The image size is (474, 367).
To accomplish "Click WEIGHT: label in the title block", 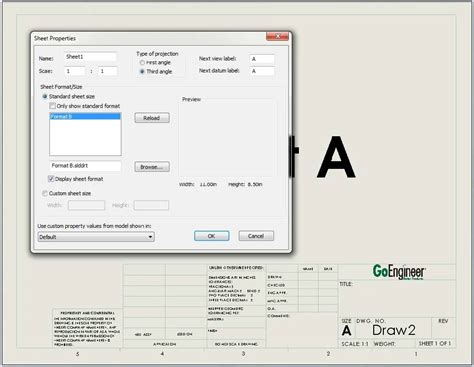I will [384, 344].
